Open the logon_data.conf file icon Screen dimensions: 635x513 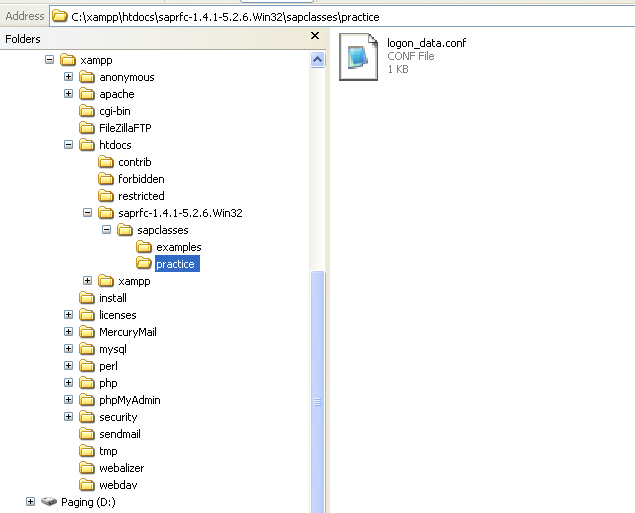point(360,58)
